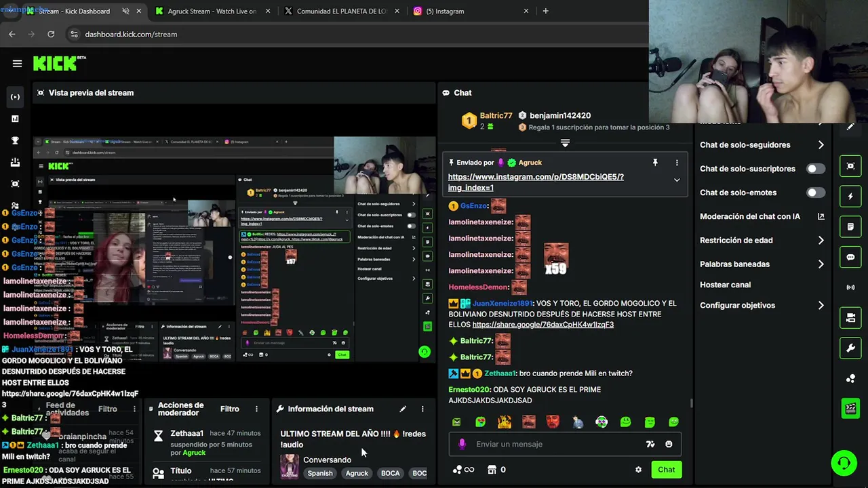This screenshot has height=488, width=868.
Task: Open the shop icon showing 0
Action: point(496,470)
